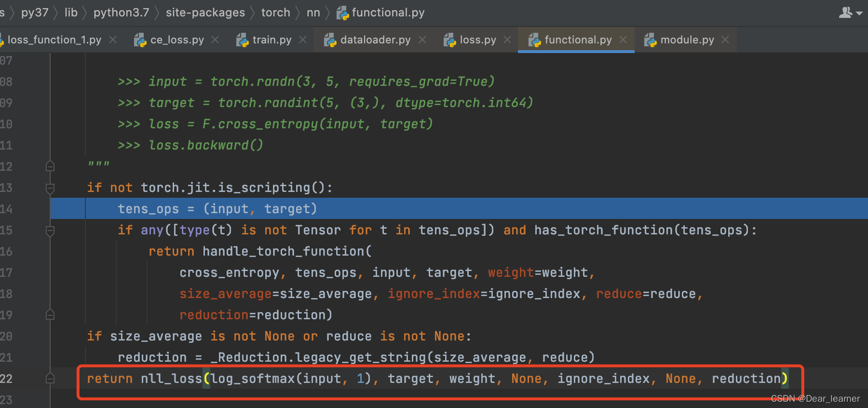868x408 pixels.
Task: Switch to the train.py tab
Action: point(272,40)
